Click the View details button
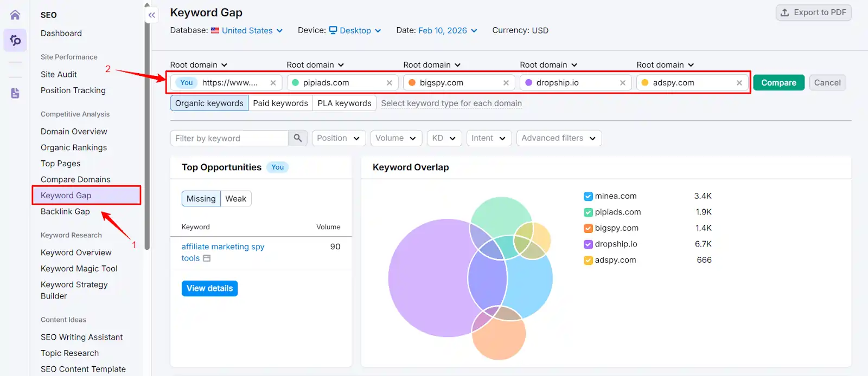 click(209, 288)
